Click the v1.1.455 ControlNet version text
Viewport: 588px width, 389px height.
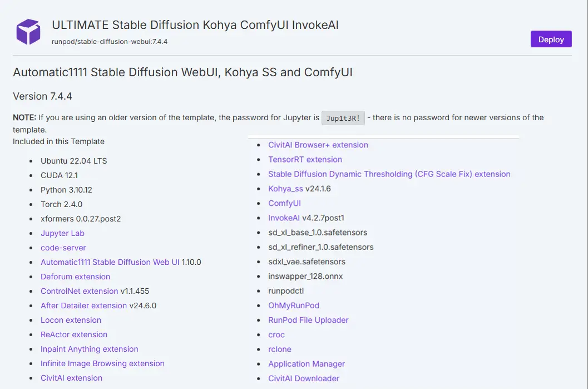[x=135, y=291]
